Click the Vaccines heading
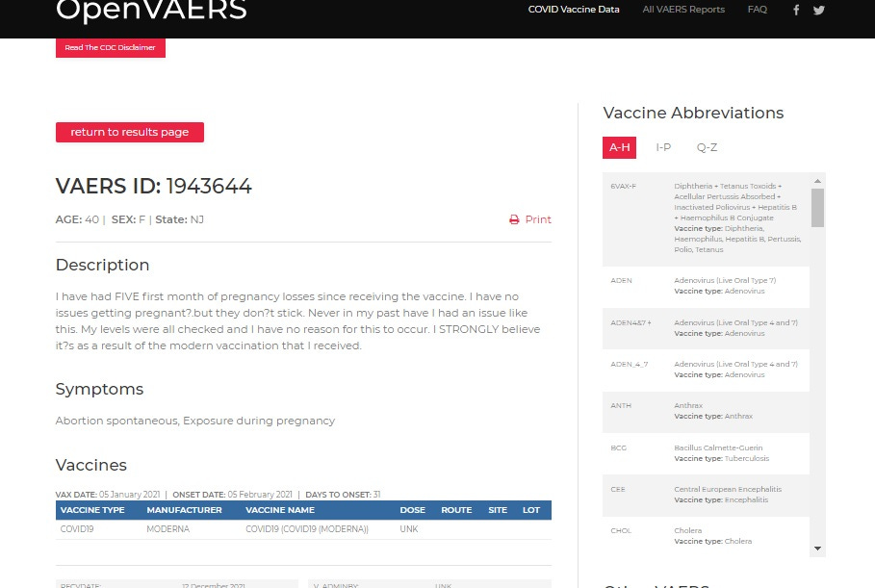This screenshot has height=588, width=875. point(90,465)
